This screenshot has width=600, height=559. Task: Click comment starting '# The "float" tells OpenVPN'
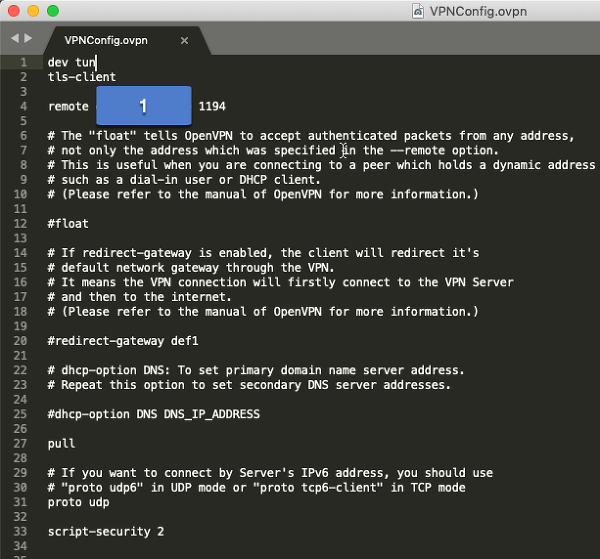(311, 136)
